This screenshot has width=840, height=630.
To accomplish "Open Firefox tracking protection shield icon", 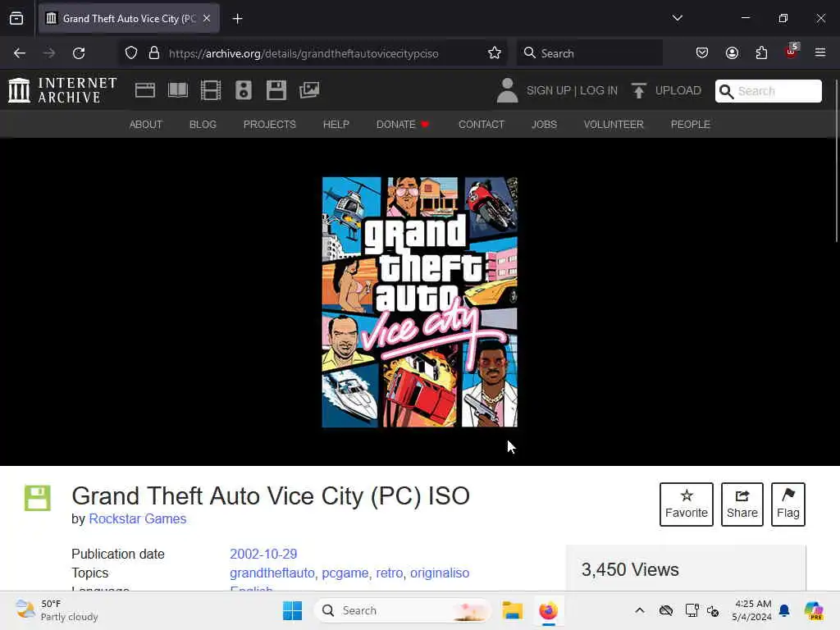I will pos(131,53).
